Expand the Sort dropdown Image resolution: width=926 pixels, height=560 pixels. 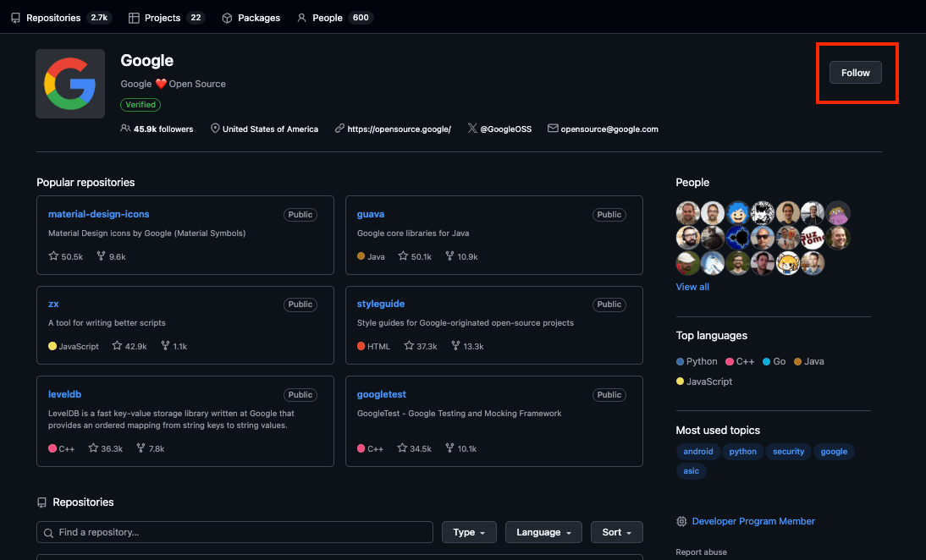coord(616,532)
